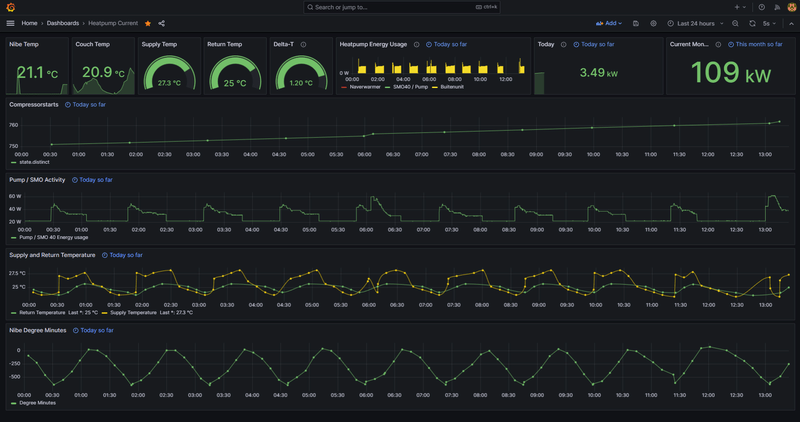This screenshot has width=800, height=422.
Task: Click the share dashboard icon
Action: point(162,23)
